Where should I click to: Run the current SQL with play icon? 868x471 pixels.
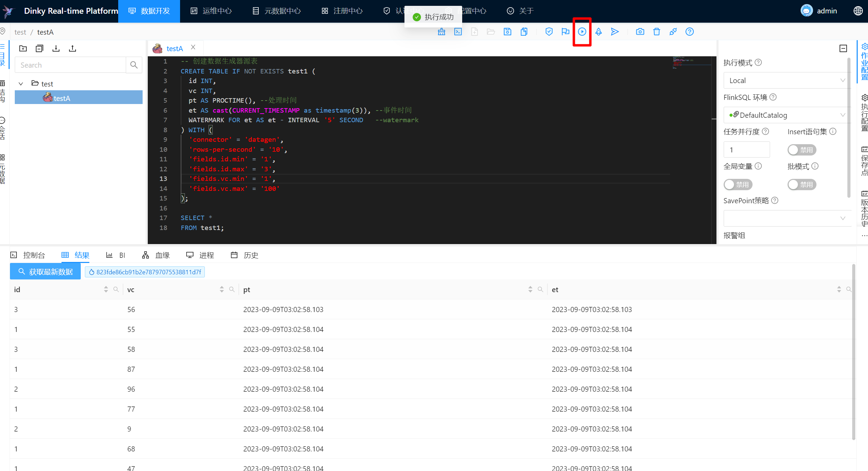click(582, 32)
